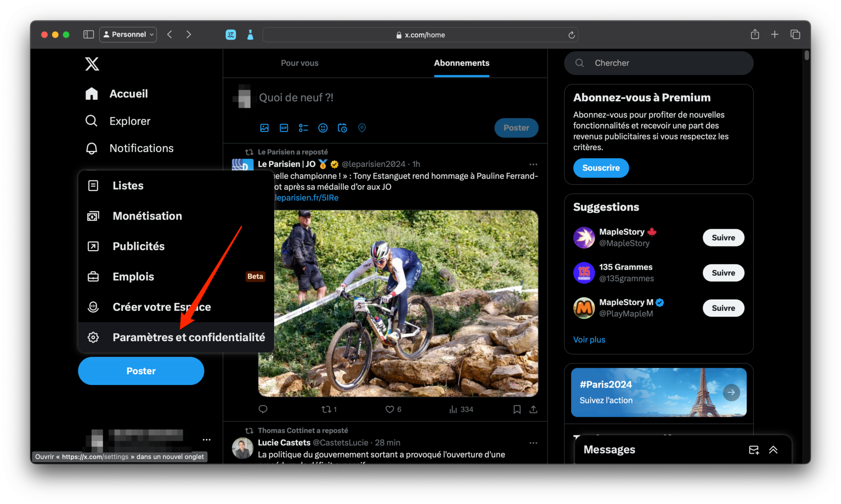Image resolution: width=841 pixels, height=504 pixels.
Task: Open Paramètres et confidentialité menu item
Action: tap(188, 337)
